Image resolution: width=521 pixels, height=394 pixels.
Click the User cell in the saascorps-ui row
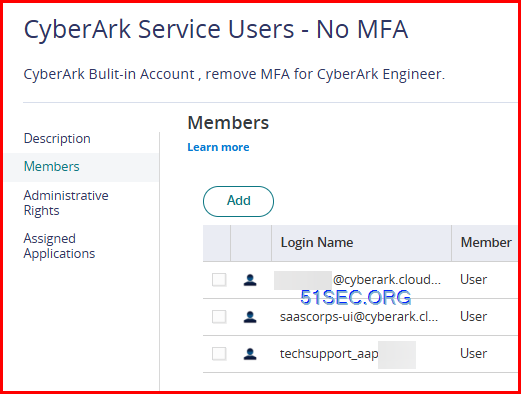tap(473, 317)
